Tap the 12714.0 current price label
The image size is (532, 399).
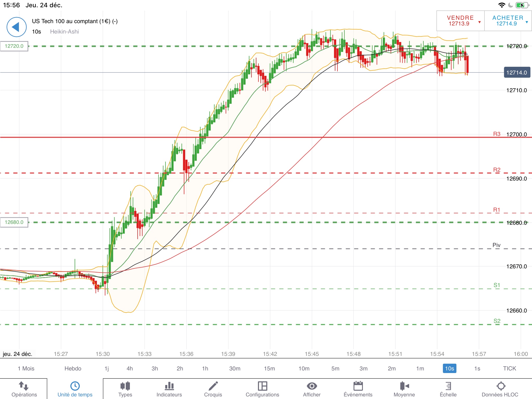coord(516,73)
